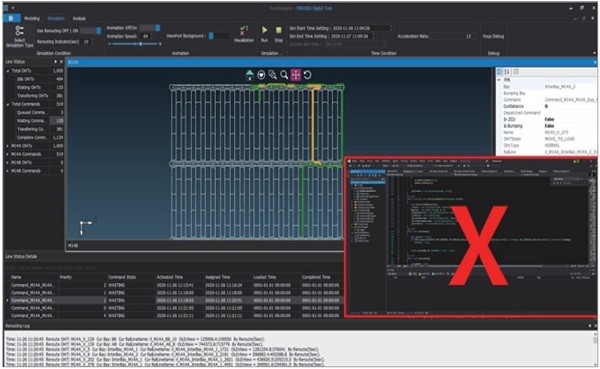Stop the simulation with the Stop icon
Screen dimensions: 600x369
coord(279,33)
